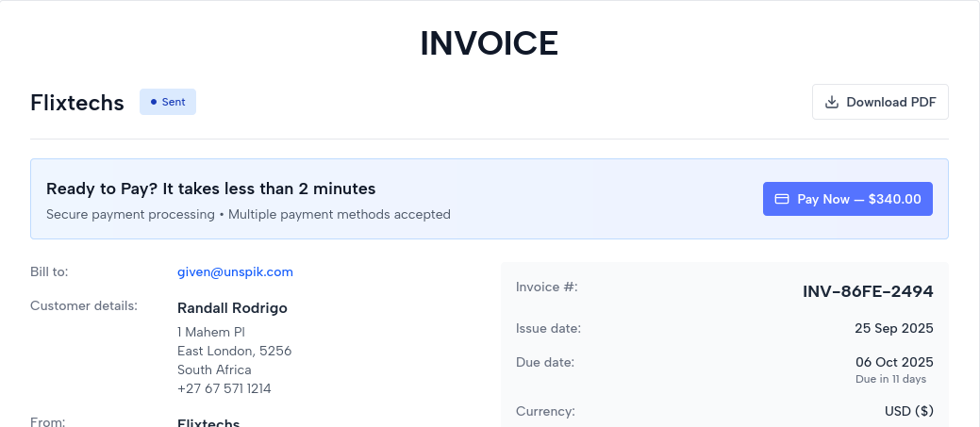
Task: Click the INVOICE page heading
Action: click(x=490, y=42)
